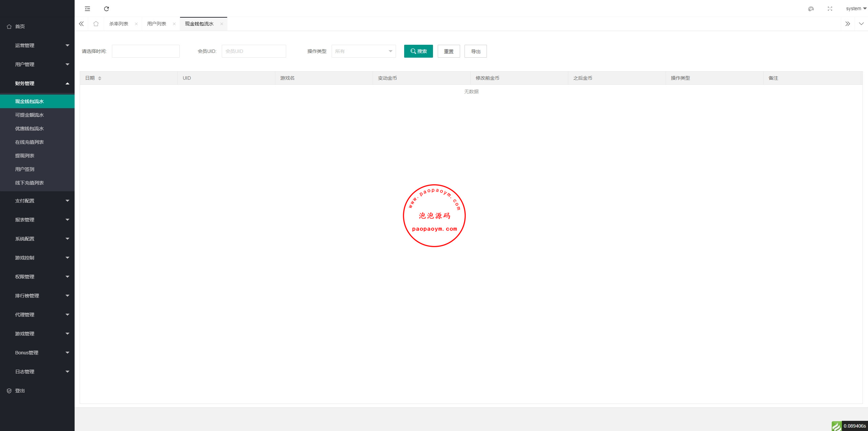Expand the Bonus管理 menu

[x=37, y=353]
